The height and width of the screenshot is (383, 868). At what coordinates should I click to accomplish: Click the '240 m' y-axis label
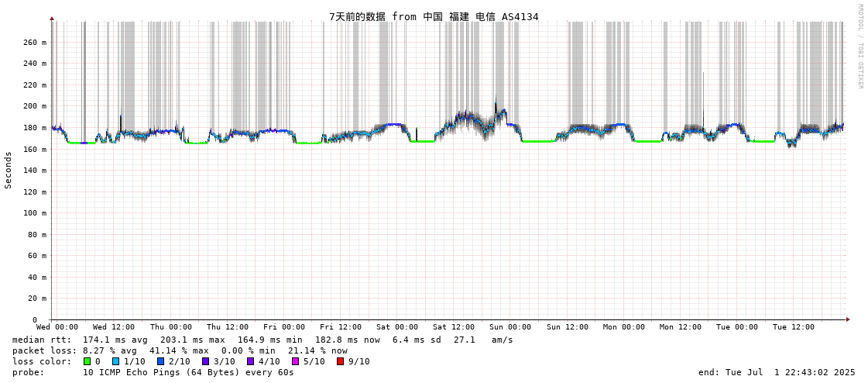(35, 64)
